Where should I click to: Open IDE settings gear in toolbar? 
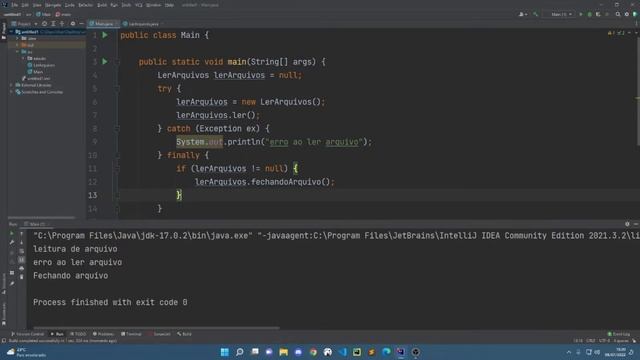(627, 14)
